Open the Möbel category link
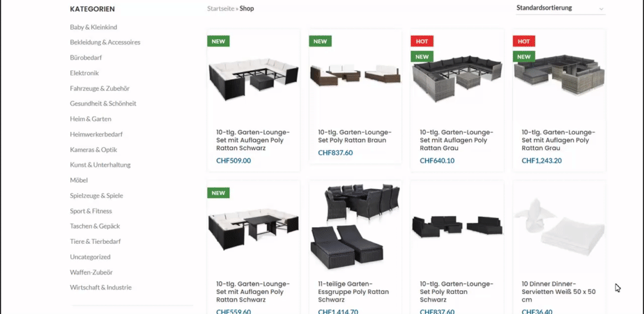Screen dimensions: 644x314 79,180
